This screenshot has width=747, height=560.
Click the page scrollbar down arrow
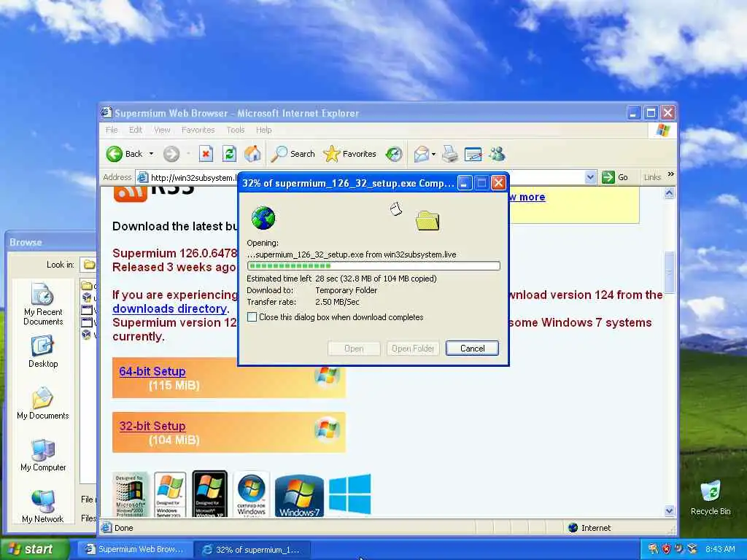(670, 511)
